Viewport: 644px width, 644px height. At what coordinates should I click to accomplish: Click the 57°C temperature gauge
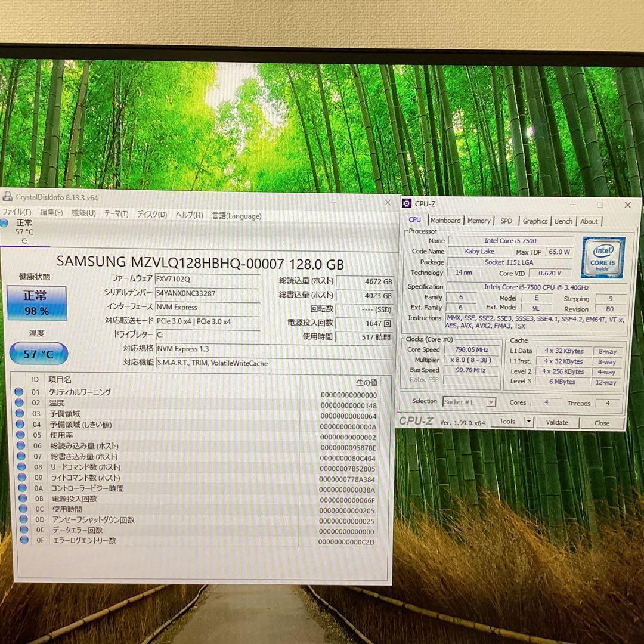[38, 353]
